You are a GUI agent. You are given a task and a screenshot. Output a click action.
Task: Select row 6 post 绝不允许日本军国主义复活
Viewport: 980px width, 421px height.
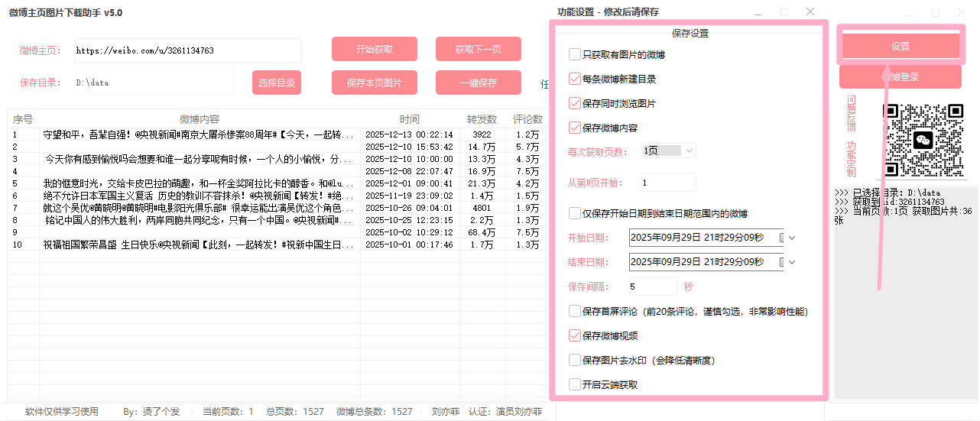point(200,196)
